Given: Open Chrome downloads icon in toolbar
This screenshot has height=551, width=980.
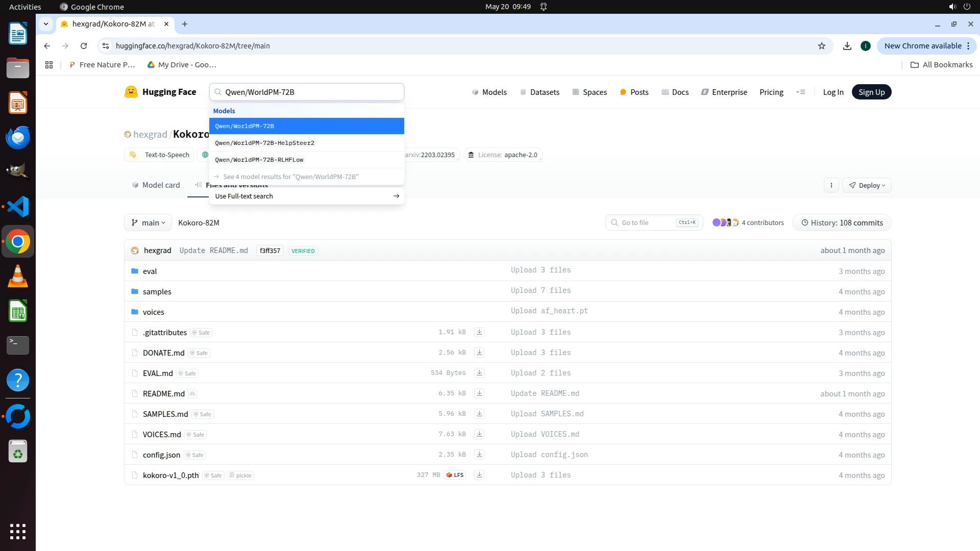Looking at the screenshot, I should point(847,46).
